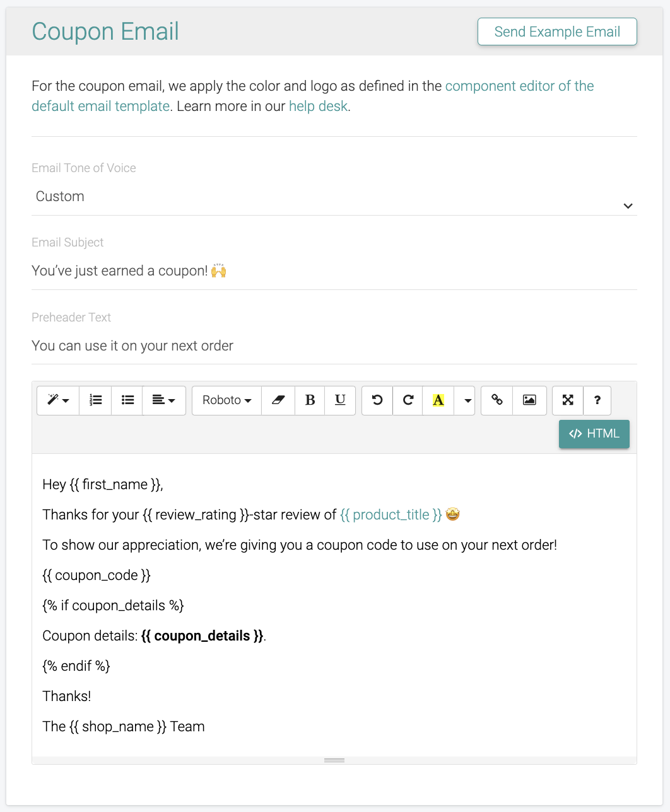Toggle underline formatting
The height and width of the screenshot is (812, 670).
point(340,400)
